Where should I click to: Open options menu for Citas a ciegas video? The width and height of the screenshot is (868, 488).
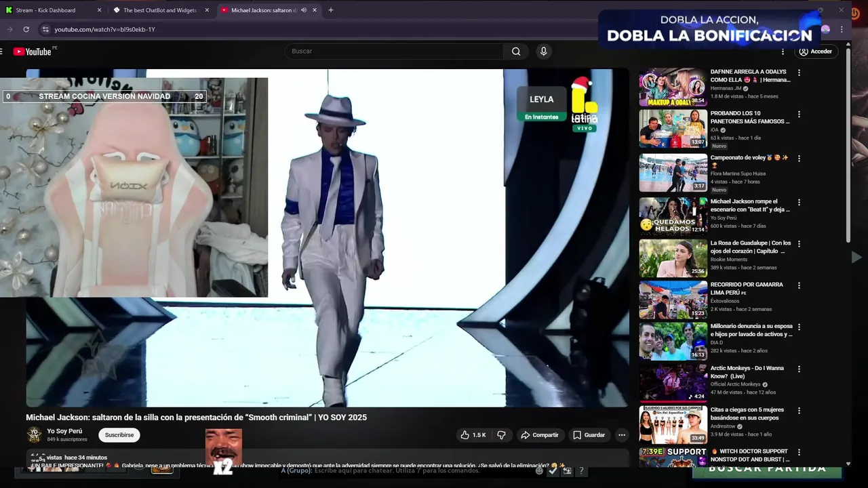click(x=799, y=411)
